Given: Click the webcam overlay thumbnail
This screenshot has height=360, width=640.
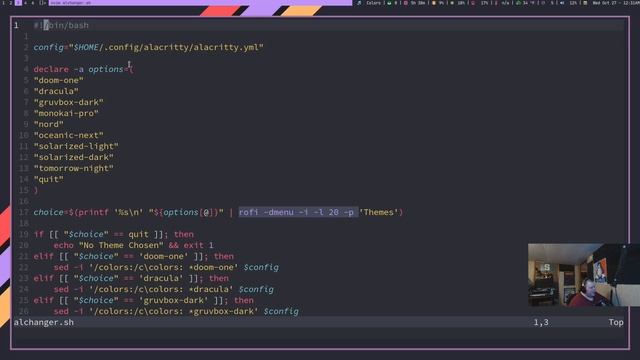Looking at the screenshot, I should pos(584,275).
